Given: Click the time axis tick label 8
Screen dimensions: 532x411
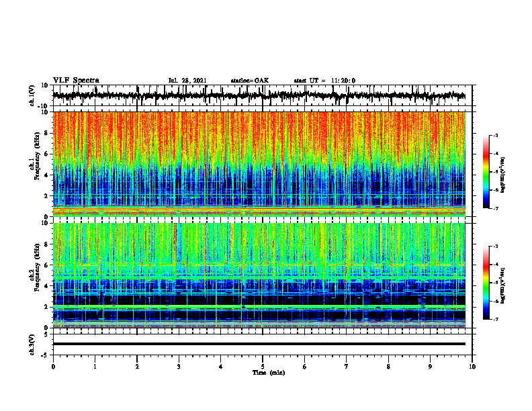Looking at the screenshot, I should 388,367.
